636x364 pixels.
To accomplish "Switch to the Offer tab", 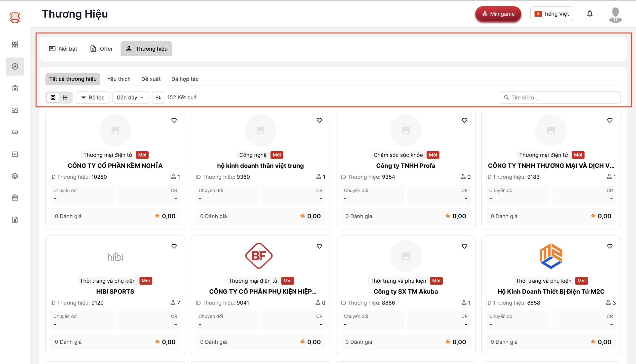I will pyautogui.click(x=101, y=49).
